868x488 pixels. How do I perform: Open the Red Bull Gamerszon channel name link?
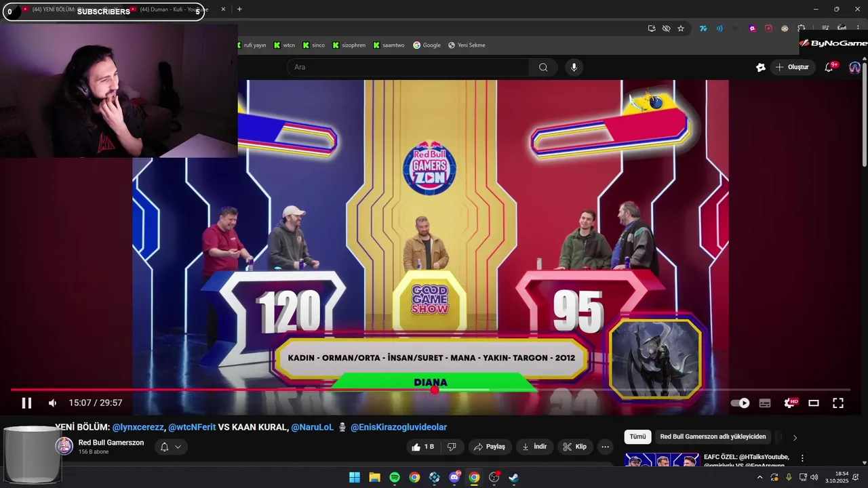click(x=111, y=443)
